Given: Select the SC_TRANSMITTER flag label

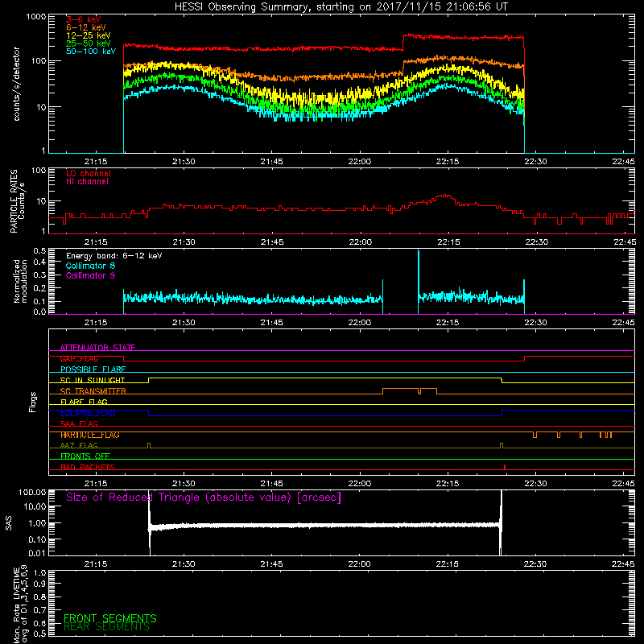Looking at the screenshot, I should click(x=93, y=391).
